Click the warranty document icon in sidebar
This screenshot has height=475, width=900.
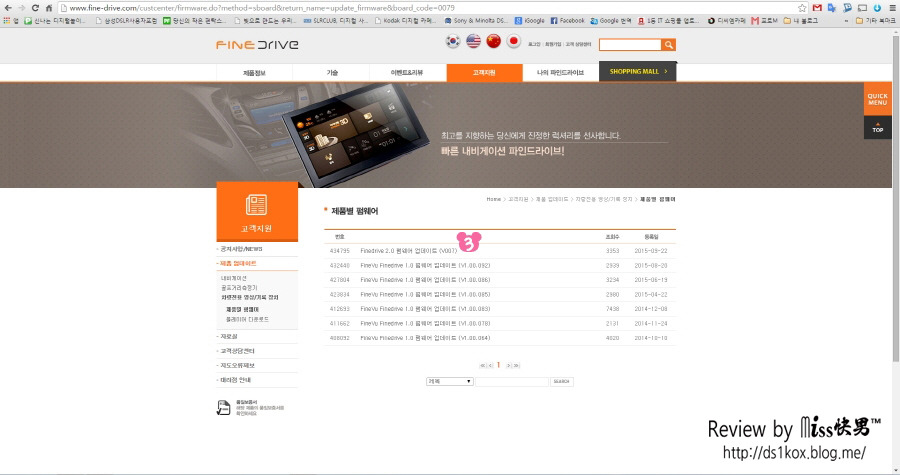(x=223, y=408)
